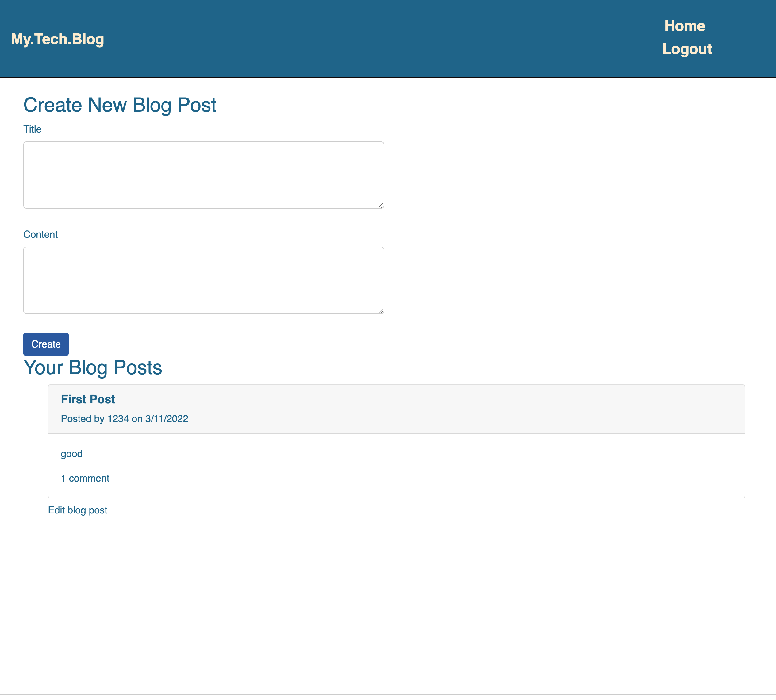This screenshot has width=776, height=700.
Task: Click the Your Blog Posts heading
Action: (93, 368)
